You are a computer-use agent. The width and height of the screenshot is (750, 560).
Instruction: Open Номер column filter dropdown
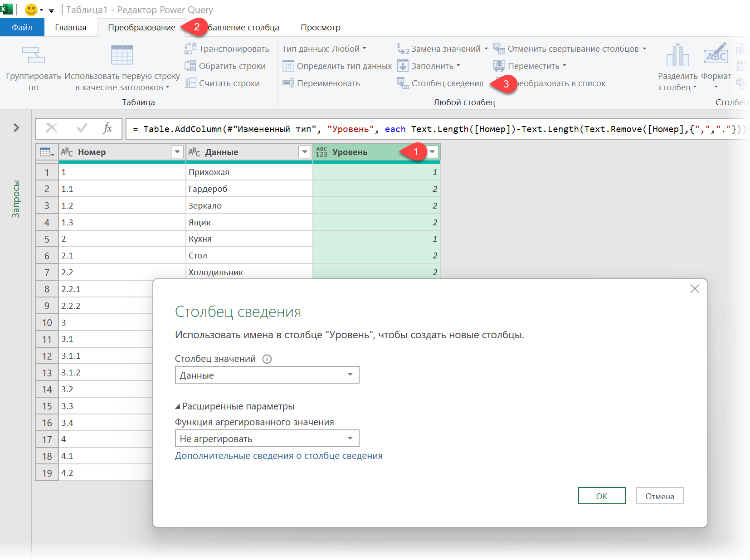177,152
